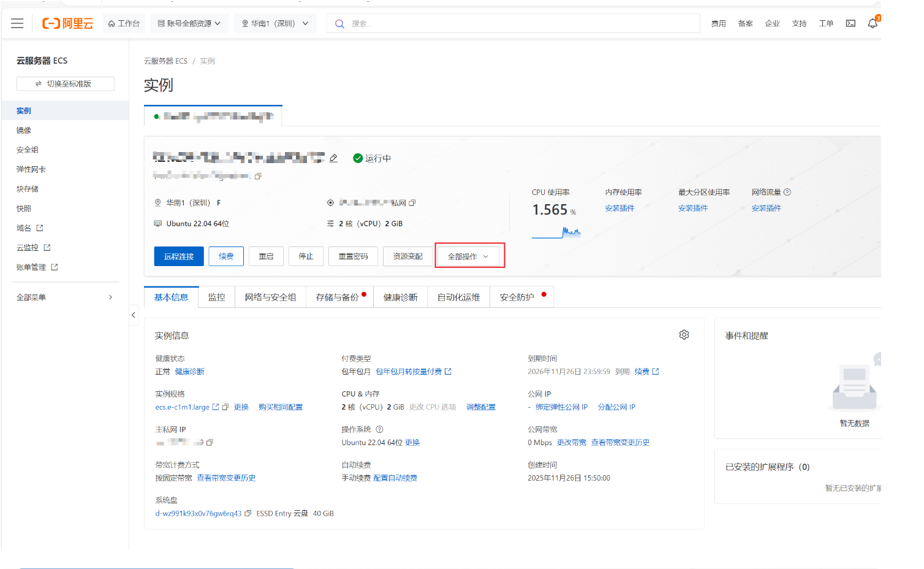Go to 工作台 in top bar
The height and width of the screenshot is (569, 924).
click(x=124, y=23)
